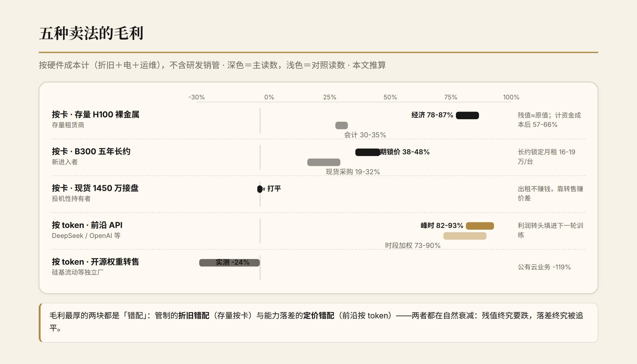Click the dark gold bar beside 峰时 82-93%
Viewport: 637px width, 364px height.
[x=480, y=226]
